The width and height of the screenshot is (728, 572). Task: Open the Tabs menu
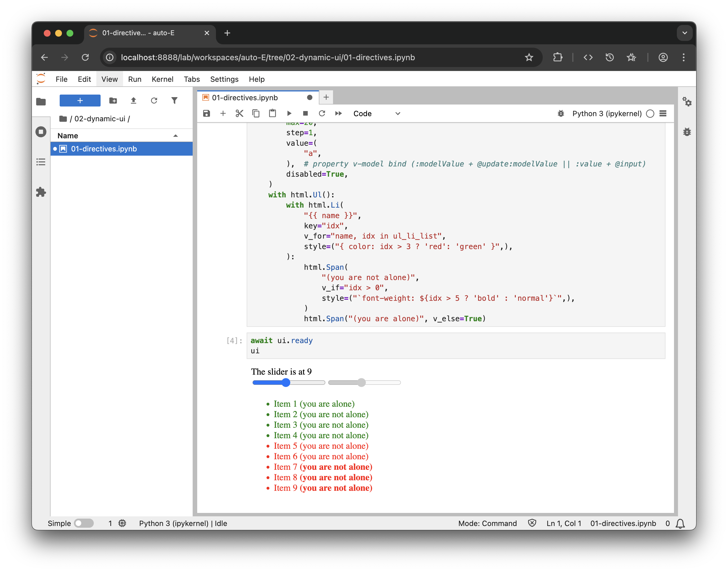pyautogui.click(x=192, y=79)
